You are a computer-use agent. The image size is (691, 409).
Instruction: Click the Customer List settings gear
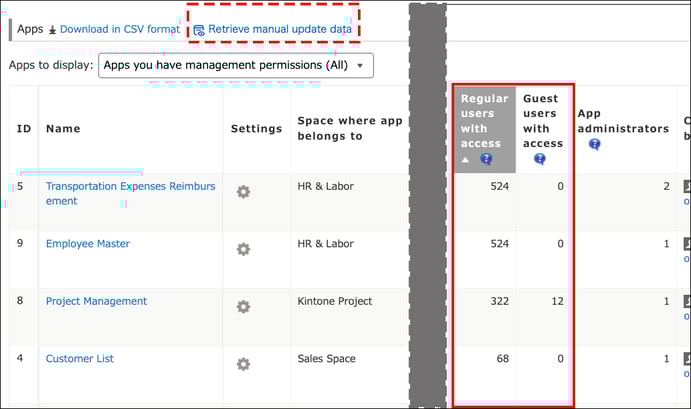(243, 364)
